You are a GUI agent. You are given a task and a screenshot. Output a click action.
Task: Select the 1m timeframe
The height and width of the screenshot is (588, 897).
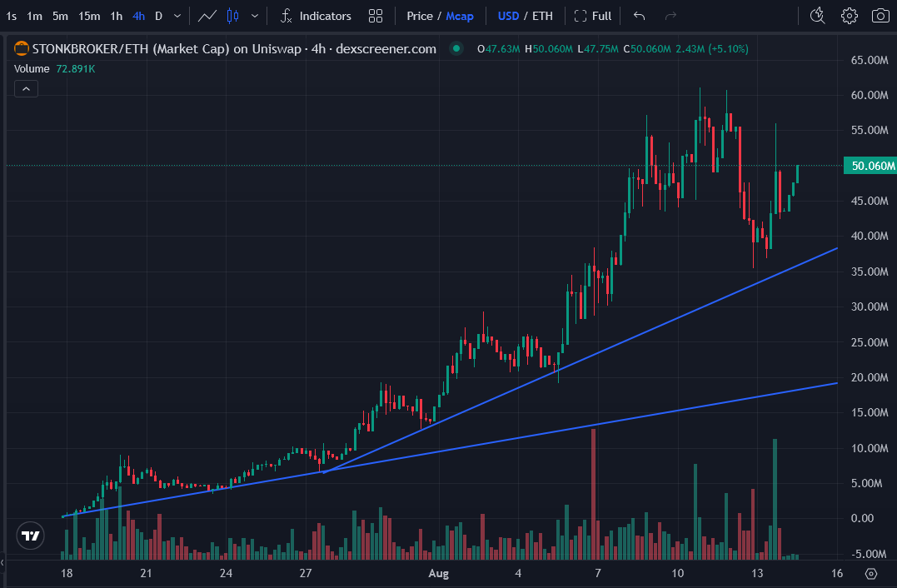pyautogui.click(x=35, y=16)
